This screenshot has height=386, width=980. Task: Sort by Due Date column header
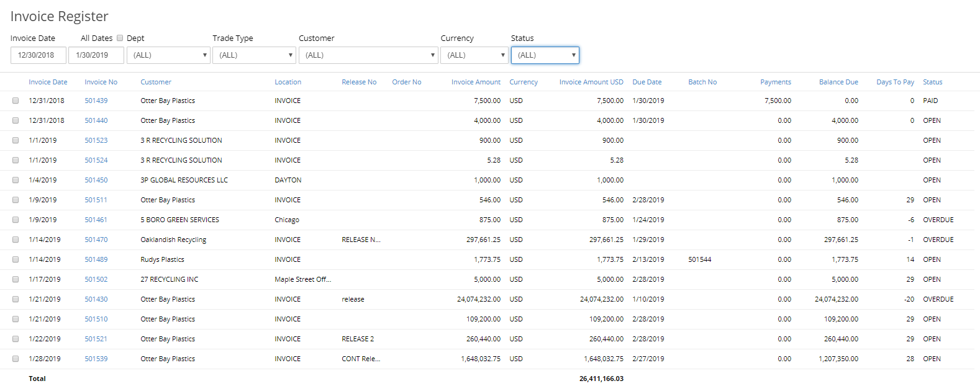pos(647,82)
